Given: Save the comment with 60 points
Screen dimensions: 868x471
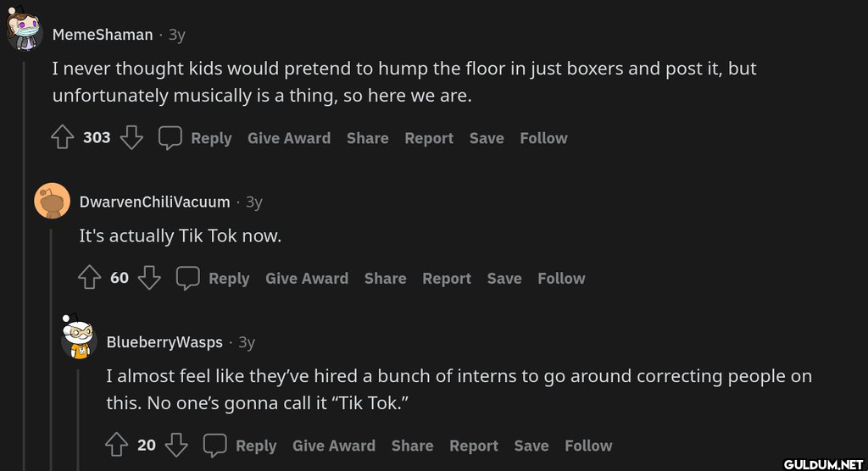Looking at the screenshot, I should [504, 279].
